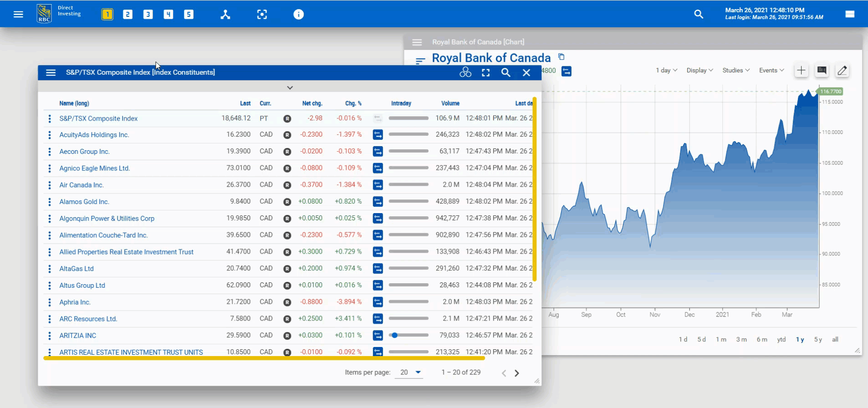The height and width of the screenshot is (408, 868).
Task: Switch to workspace 4
Action: click(x=168, y=15)
